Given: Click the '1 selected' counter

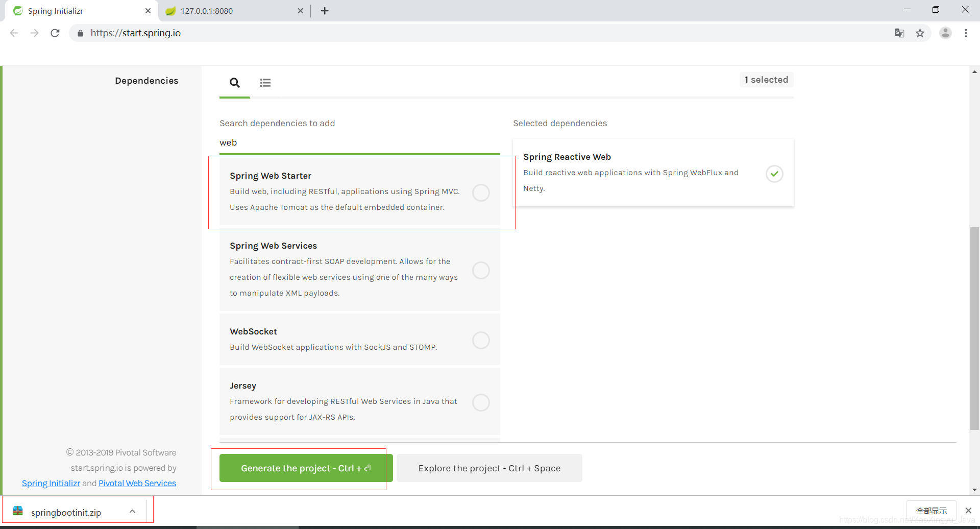Looking at the screenshot, I should pos(766,80).
